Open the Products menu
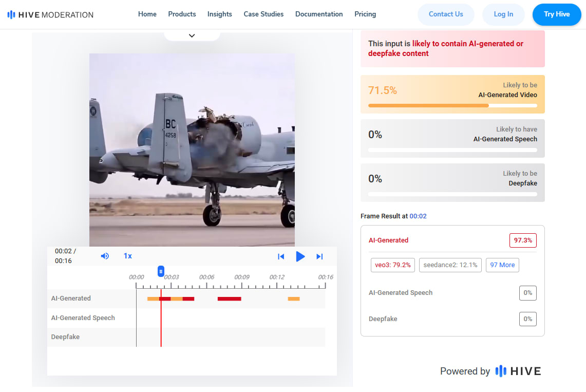586x392 pixels. pyautogui.click(x=182, y=14)
